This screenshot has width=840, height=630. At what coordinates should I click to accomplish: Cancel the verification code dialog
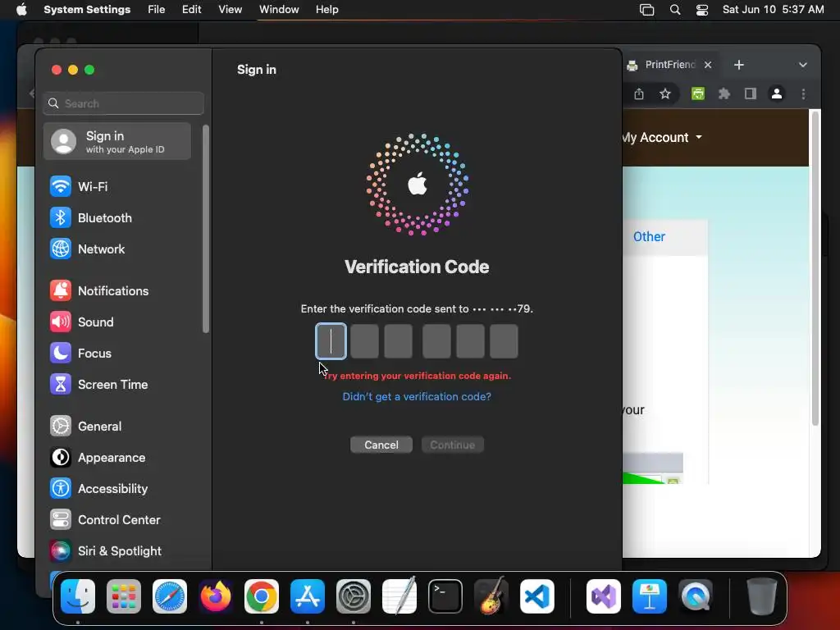[x=381, y=445]
